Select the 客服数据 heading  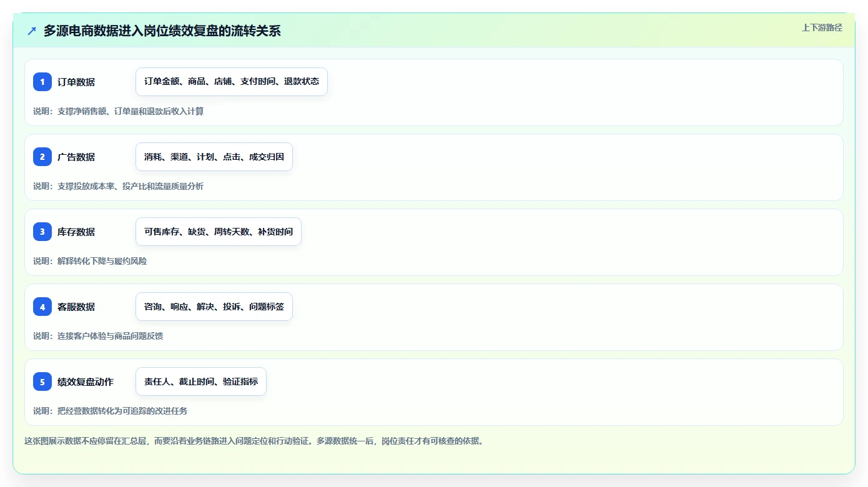76,307
